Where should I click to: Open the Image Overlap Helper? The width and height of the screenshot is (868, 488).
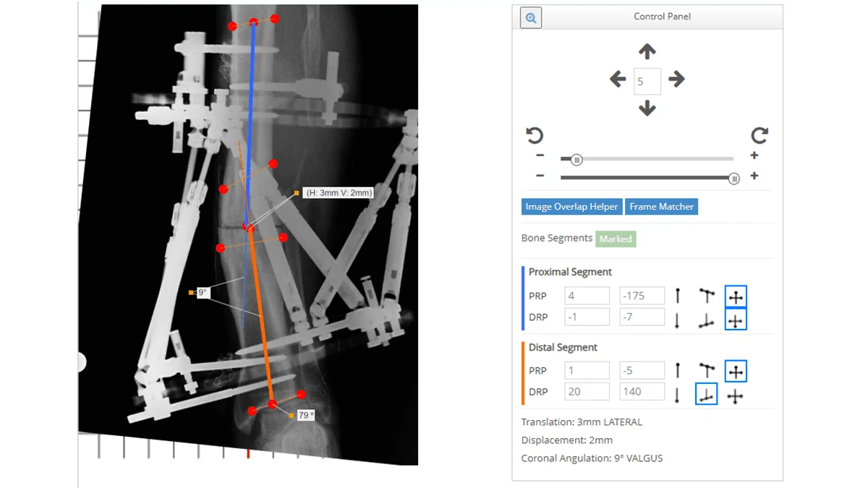click(x=571, y=207)
